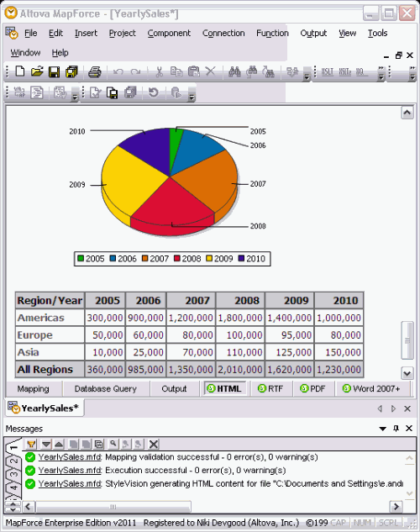Redo the last action
Screen dimensions: 420x532
click(135, 72)
